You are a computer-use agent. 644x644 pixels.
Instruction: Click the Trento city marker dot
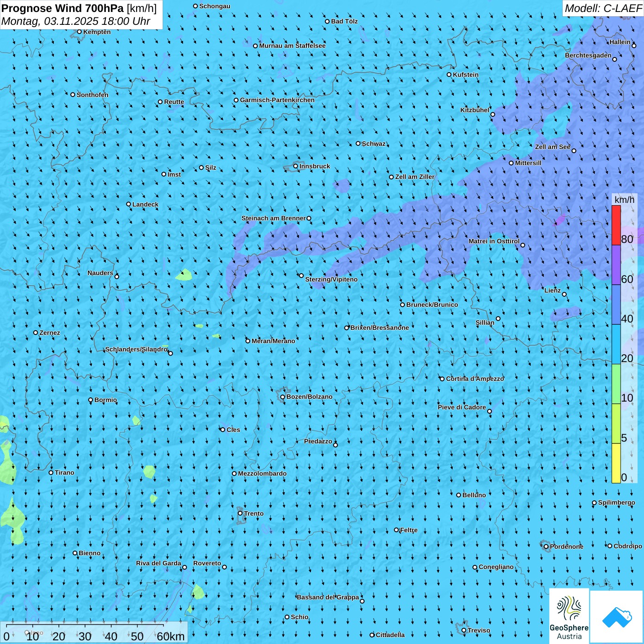tap(240, 513)
